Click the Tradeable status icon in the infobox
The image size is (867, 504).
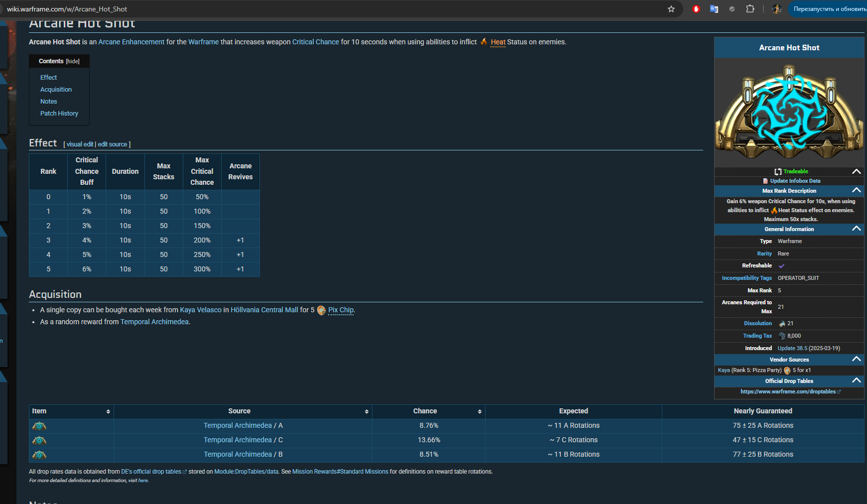[x=778, y=171]
